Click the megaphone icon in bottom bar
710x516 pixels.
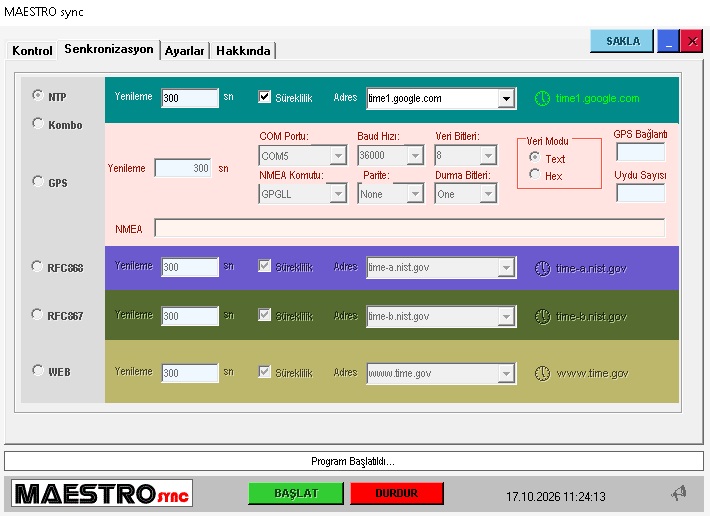tap(679, 493)
